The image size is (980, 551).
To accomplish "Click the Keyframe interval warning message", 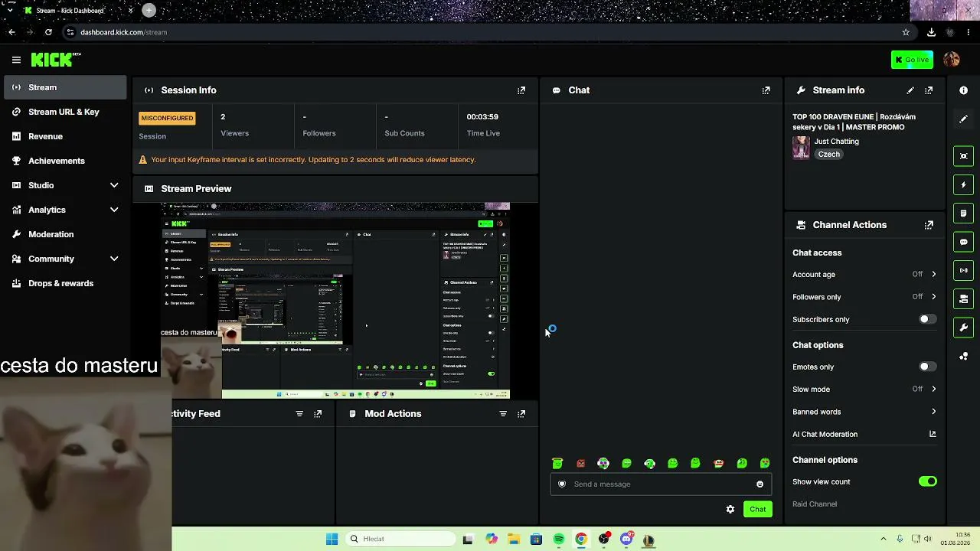I will (x=313, y=160).
